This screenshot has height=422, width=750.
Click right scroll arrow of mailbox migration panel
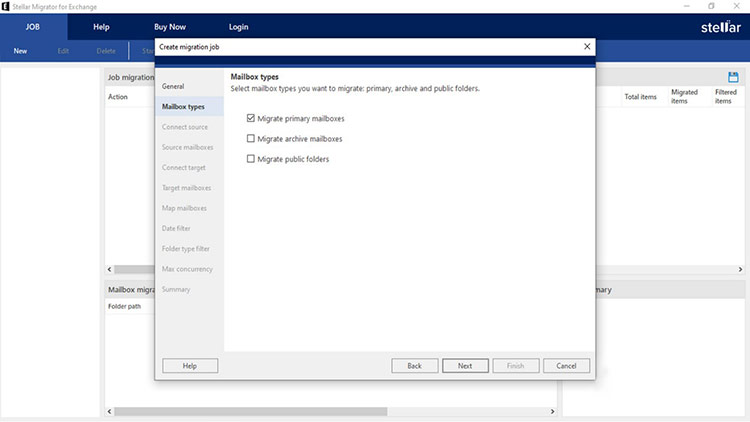[553, 411]
